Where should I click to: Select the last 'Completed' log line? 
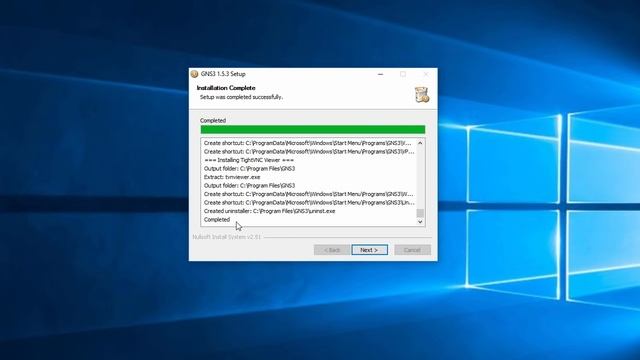pos(217,220)
